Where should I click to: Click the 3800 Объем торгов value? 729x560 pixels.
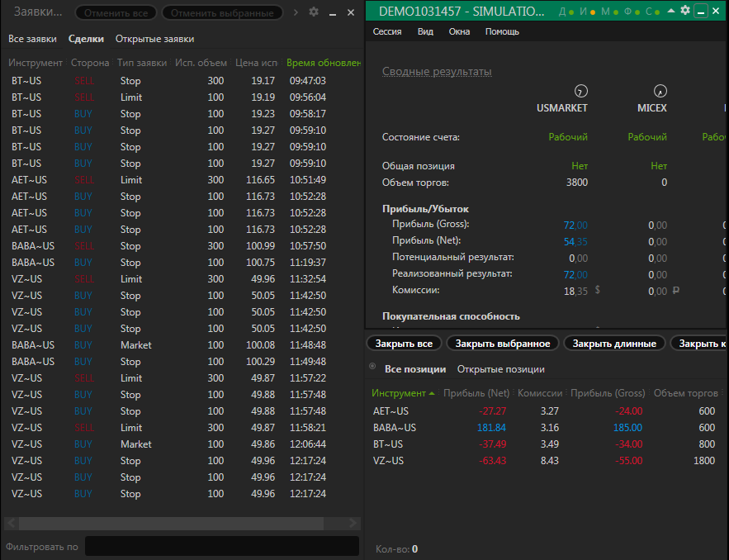[577, 183]
